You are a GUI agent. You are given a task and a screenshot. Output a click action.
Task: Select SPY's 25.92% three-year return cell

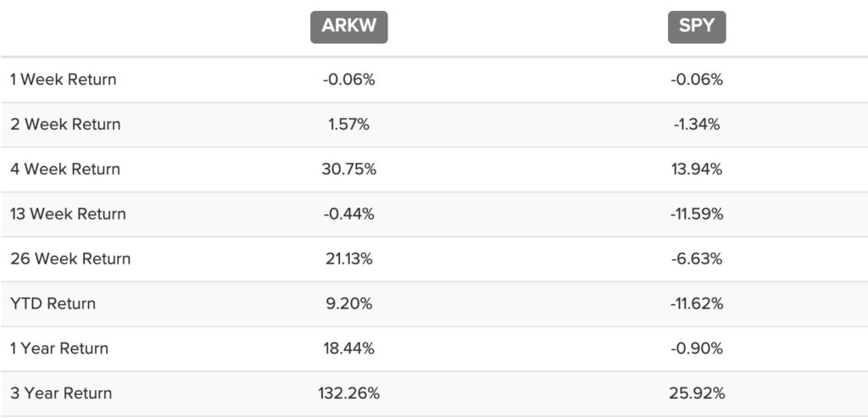pyautogui.click(x=697, y=393)
